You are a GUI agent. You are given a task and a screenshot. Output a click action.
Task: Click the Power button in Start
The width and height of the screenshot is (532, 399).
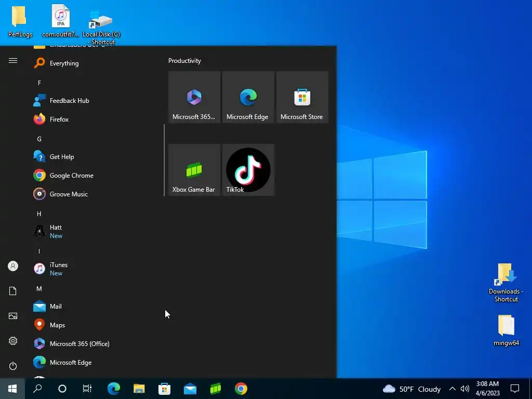click(13, 366)
